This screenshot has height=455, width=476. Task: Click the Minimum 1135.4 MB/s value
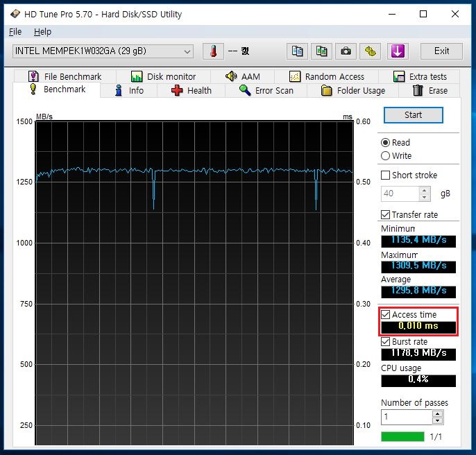(418, 241)
